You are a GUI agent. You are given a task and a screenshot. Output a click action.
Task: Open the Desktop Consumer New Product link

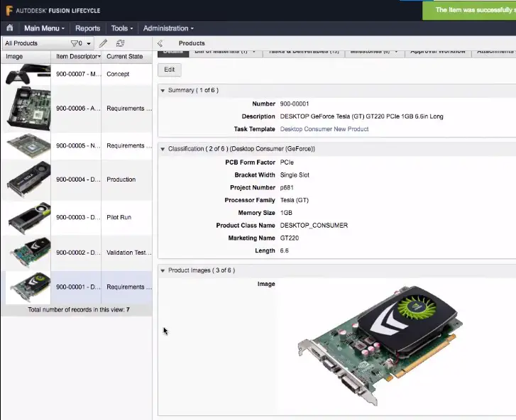(x=324, y=129)
